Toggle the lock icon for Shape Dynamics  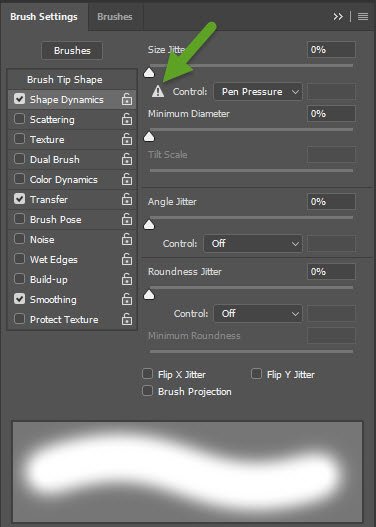(127, 99)
